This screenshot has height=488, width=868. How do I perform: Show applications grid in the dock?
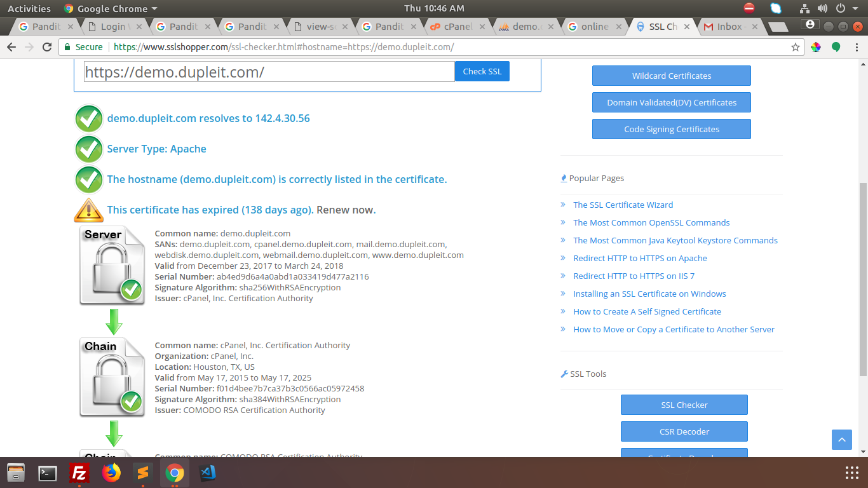(852, 473)
